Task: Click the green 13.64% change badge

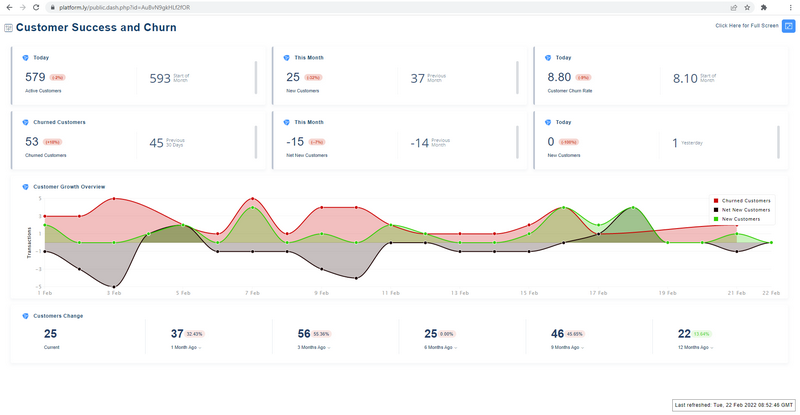Action: point(702,334)
